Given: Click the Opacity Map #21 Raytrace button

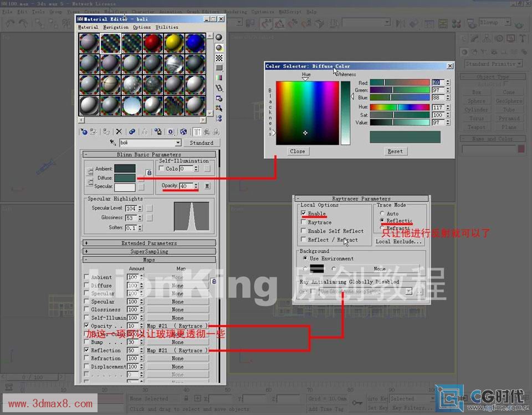Looking at the screenshot, I should (x=178, y=326).
